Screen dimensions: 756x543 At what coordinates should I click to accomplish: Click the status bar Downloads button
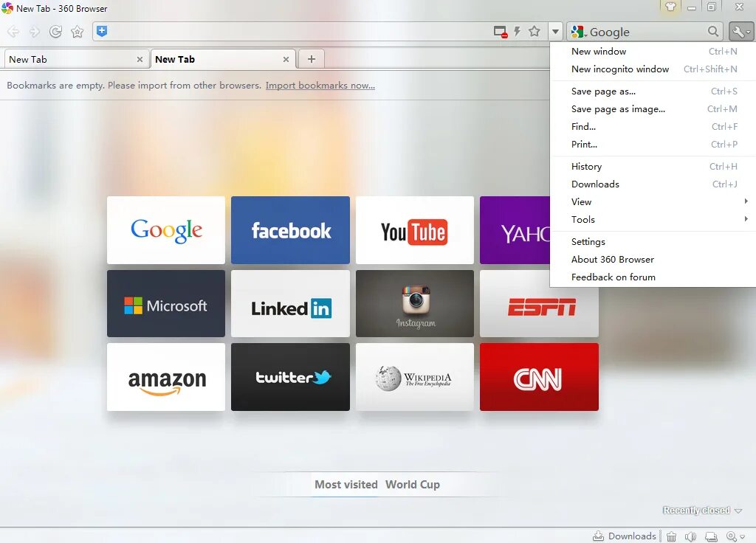click(625, 536)
